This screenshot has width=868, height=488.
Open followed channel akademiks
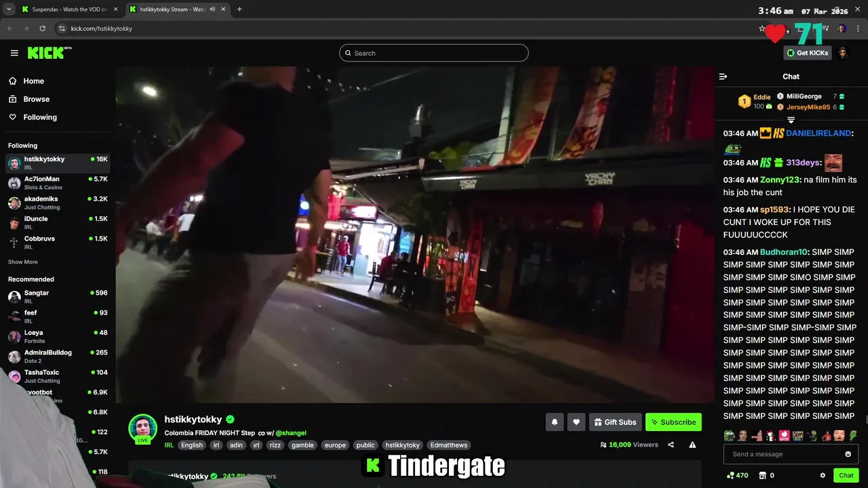click(58, 203)
